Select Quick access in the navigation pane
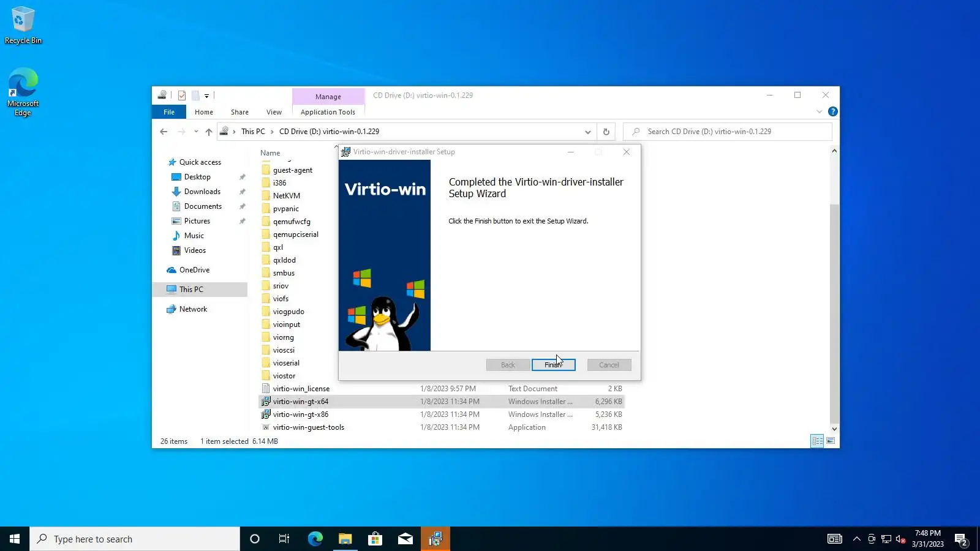 click(200, 162)
